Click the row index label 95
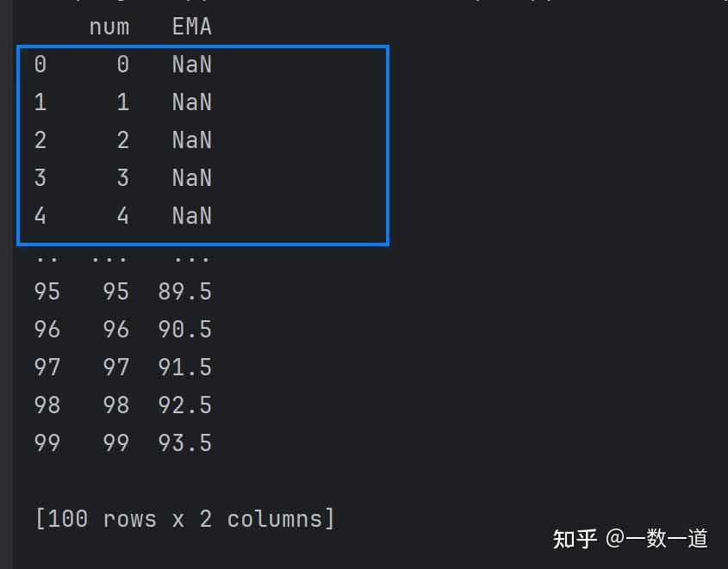Viewport: 728px width, 569px height. [x=47, y=292]
